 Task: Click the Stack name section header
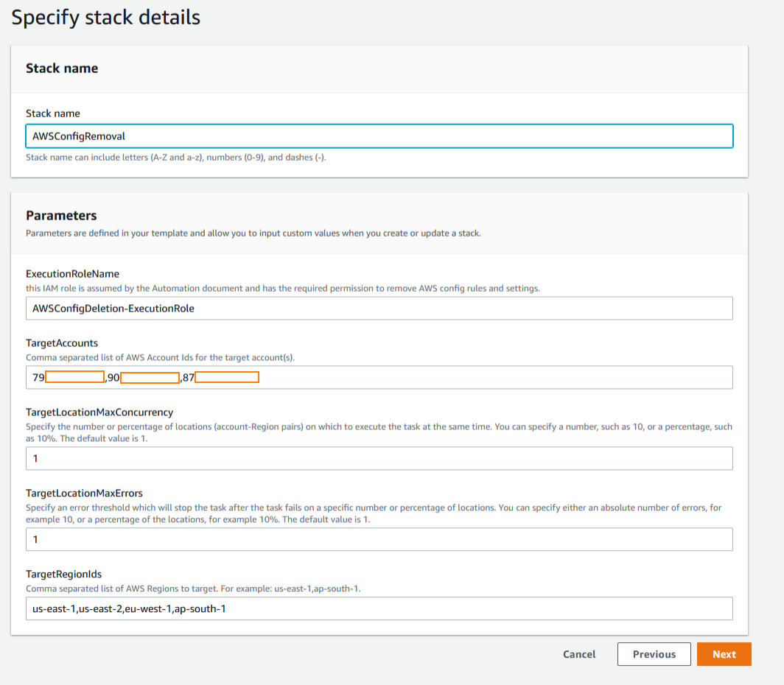62,68
